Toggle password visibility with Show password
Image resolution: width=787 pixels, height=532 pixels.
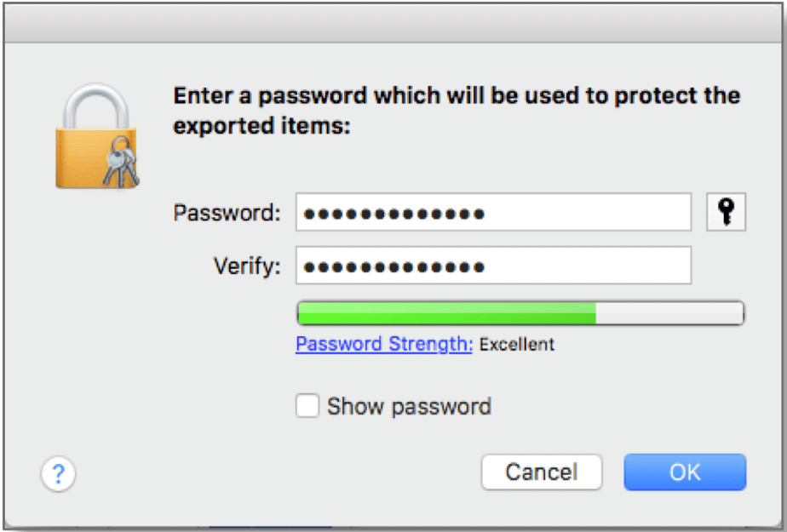306,406
